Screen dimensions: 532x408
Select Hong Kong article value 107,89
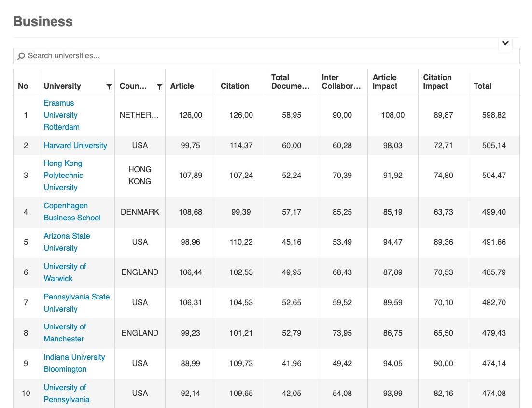pos(190,175)
